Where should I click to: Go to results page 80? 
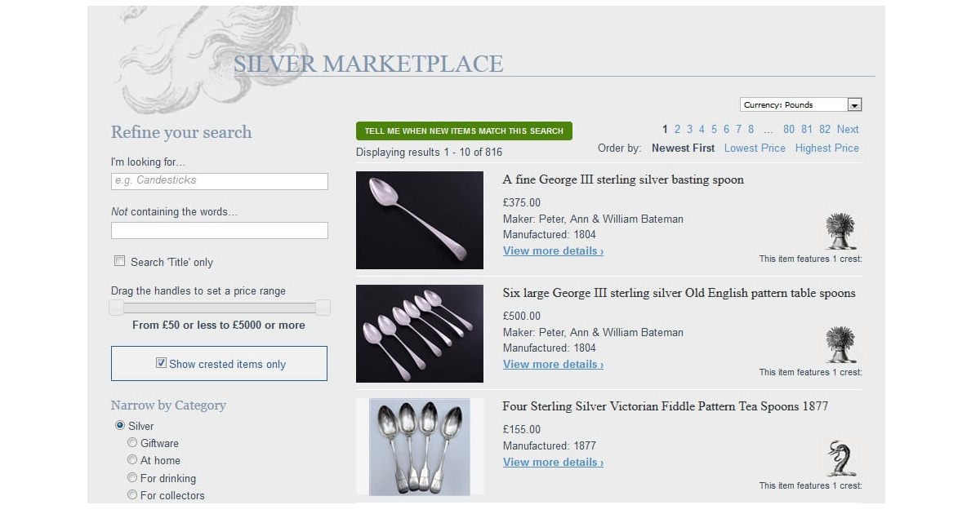789,129
